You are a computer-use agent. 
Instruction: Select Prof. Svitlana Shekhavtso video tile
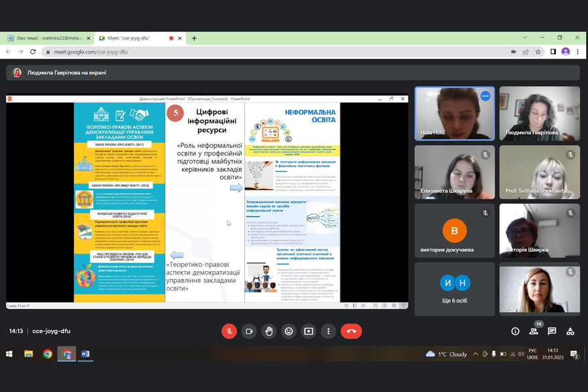[x=540, y=172]
